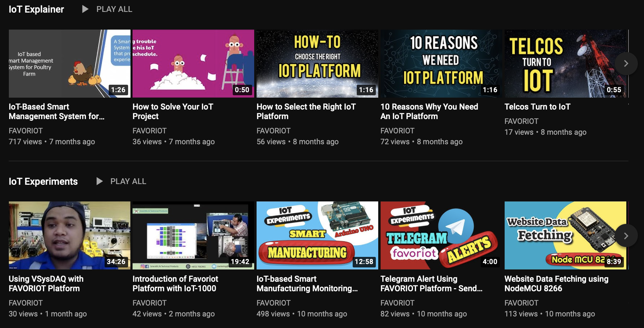This screenshot has height=328, width=644.
Task: Open 10 Reasons We Need IoT Platform thumbnail
Action: click(x=441, y=64)
